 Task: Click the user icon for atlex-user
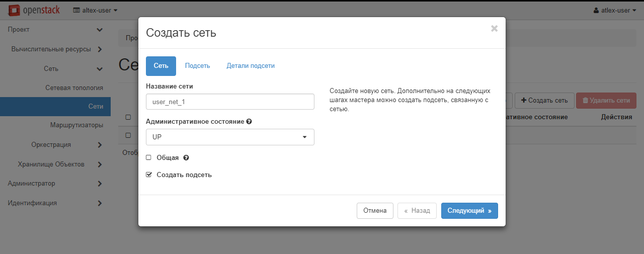pyautogui.click(x=597, y=10)
